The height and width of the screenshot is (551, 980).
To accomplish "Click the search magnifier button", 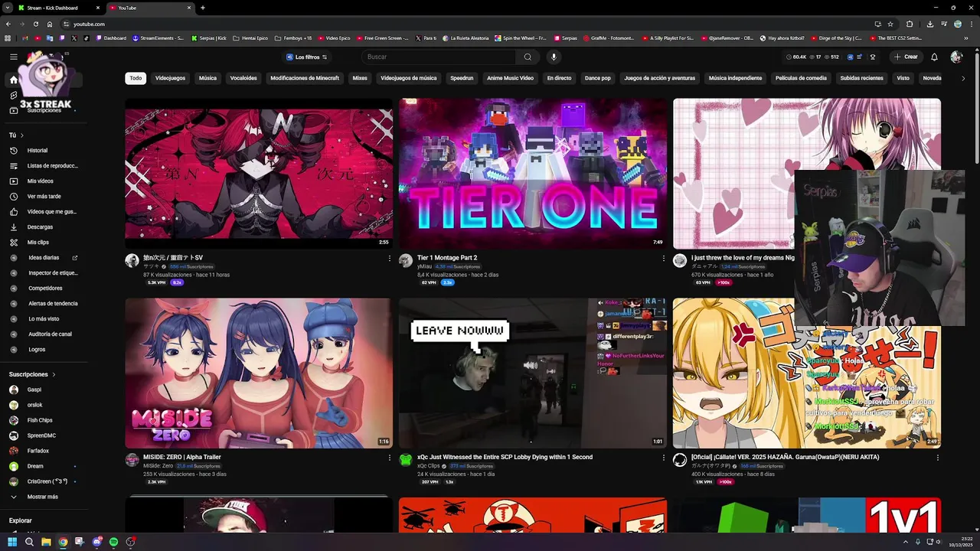I will 528,57.
